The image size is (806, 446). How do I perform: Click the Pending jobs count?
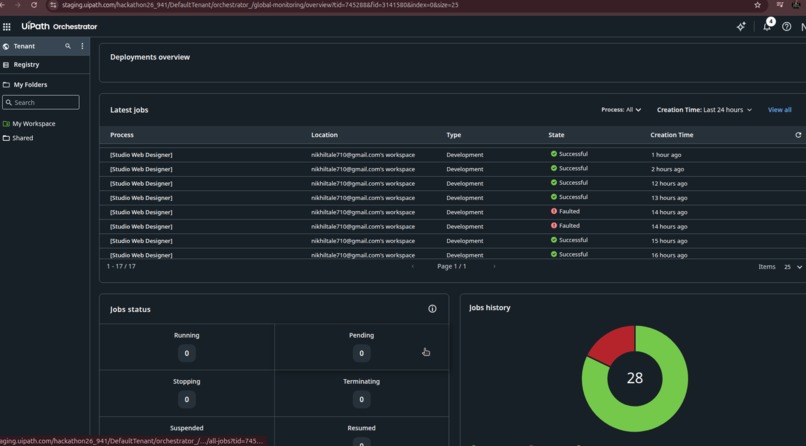361,353
